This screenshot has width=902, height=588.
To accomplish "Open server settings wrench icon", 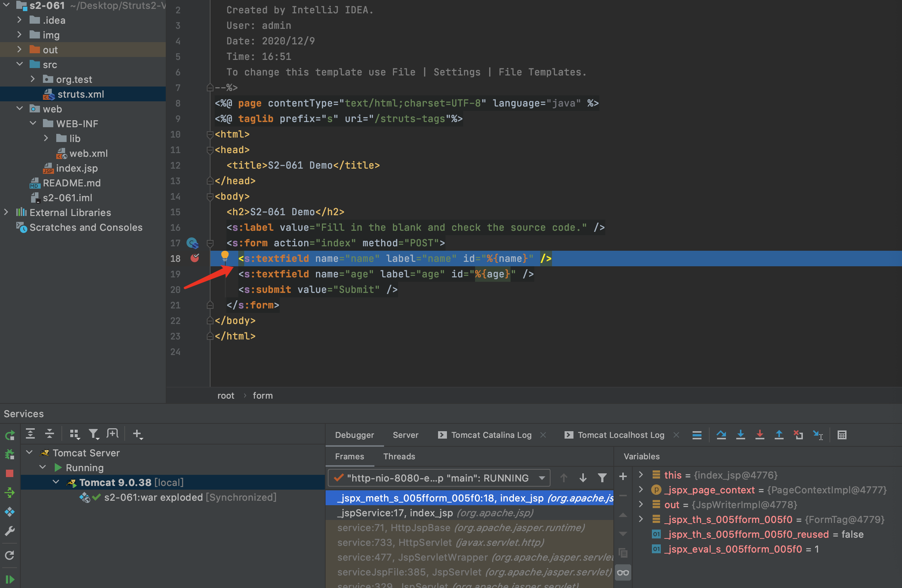I will point(10,531).
